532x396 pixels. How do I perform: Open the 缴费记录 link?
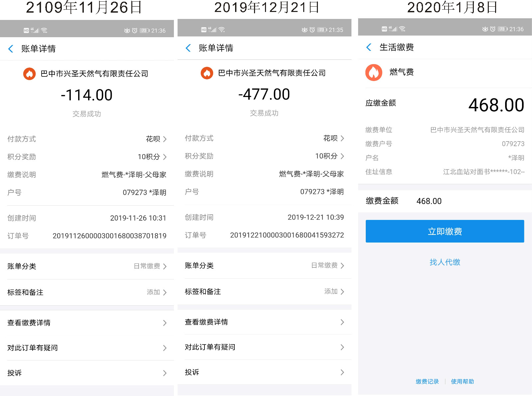(x=427, y=381)
